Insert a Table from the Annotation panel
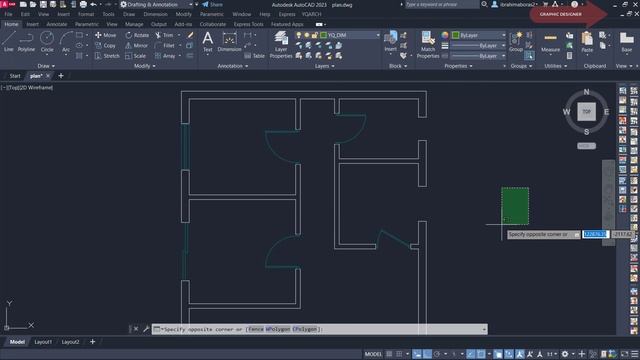This screenshot has height=360, width=640. click(255, 56)
